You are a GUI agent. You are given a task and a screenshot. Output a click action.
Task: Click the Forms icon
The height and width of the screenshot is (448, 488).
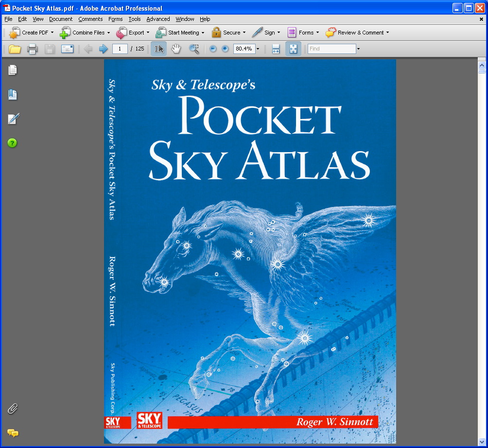coord(292,33)
